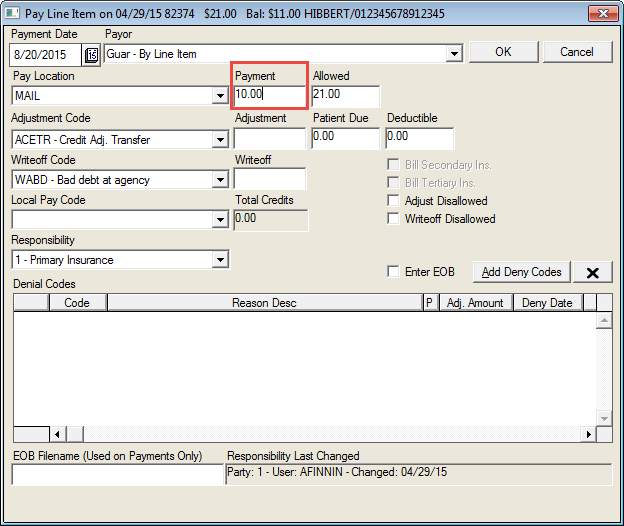
Task: Click the Cancel button
Action: coord(576,52)
